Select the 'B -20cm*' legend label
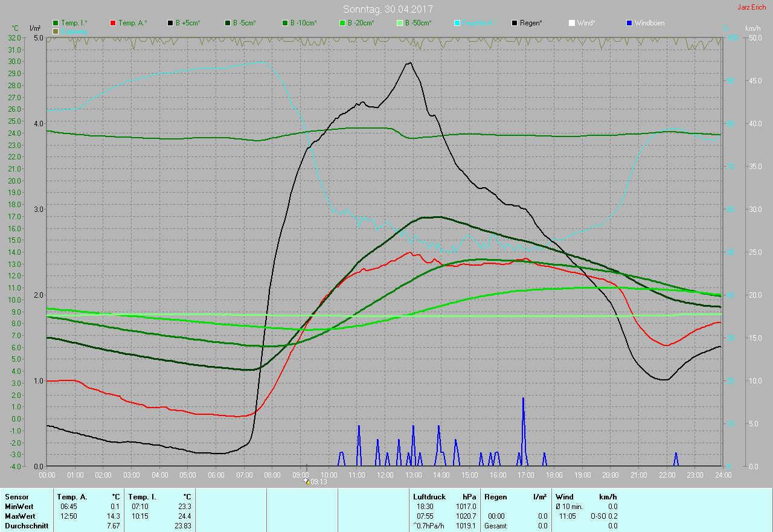Image resolution: width=773 pixels, height=532 pixels. coord(361,23)
